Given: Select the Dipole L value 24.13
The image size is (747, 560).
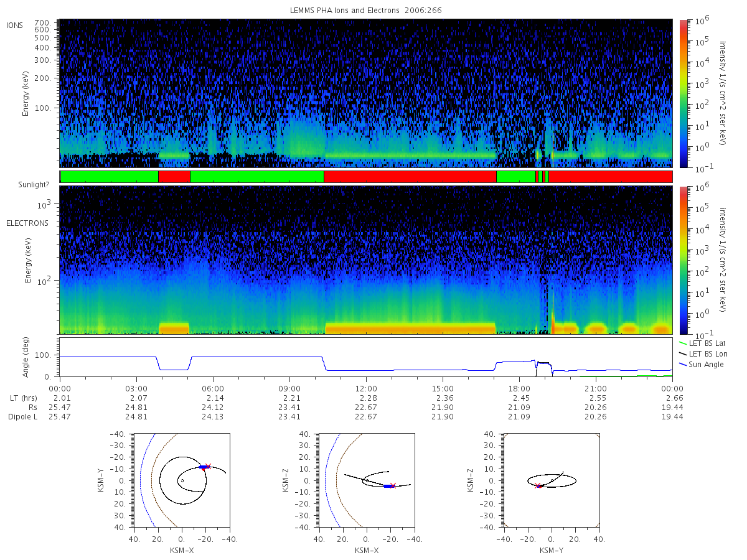Looking at the screenshot, I should [213, 416].
